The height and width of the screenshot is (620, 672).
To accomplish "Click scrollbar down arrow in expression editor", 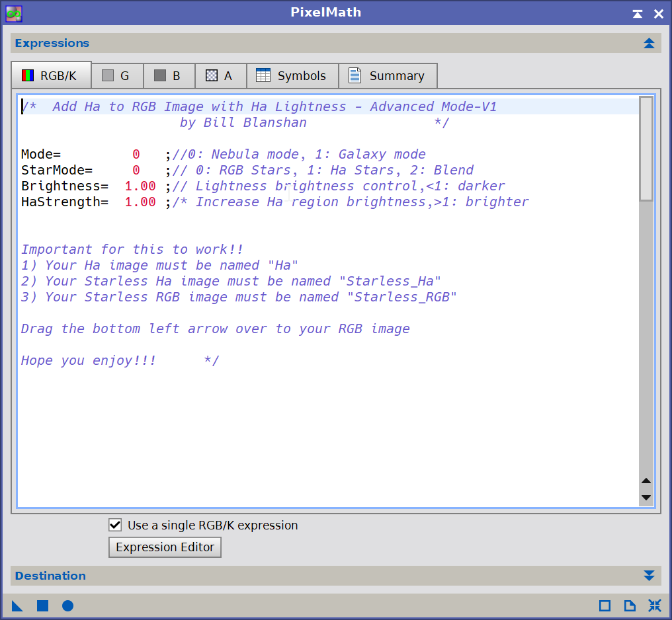I will (x=646, y=497).
